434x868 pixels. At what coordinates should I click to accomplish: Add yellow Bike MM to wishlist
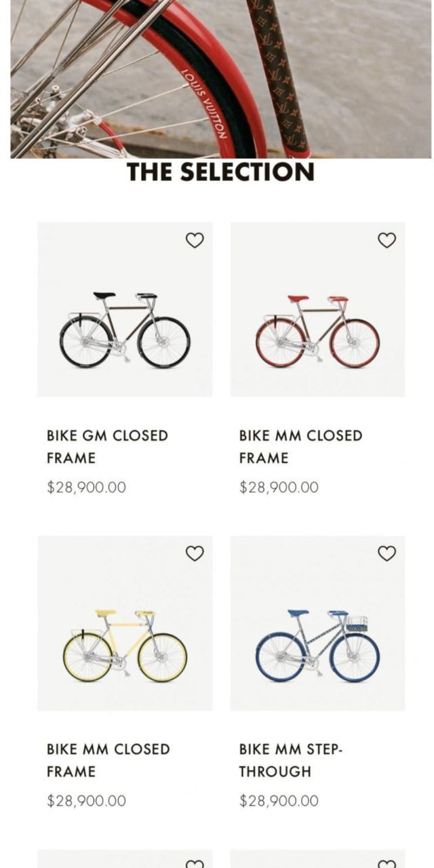point(195,553)
